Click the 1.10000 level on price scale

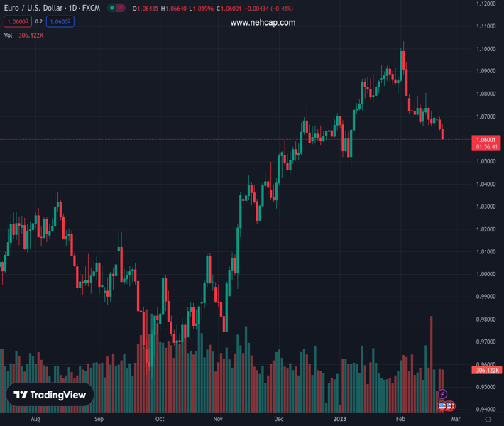click(486, 49)
